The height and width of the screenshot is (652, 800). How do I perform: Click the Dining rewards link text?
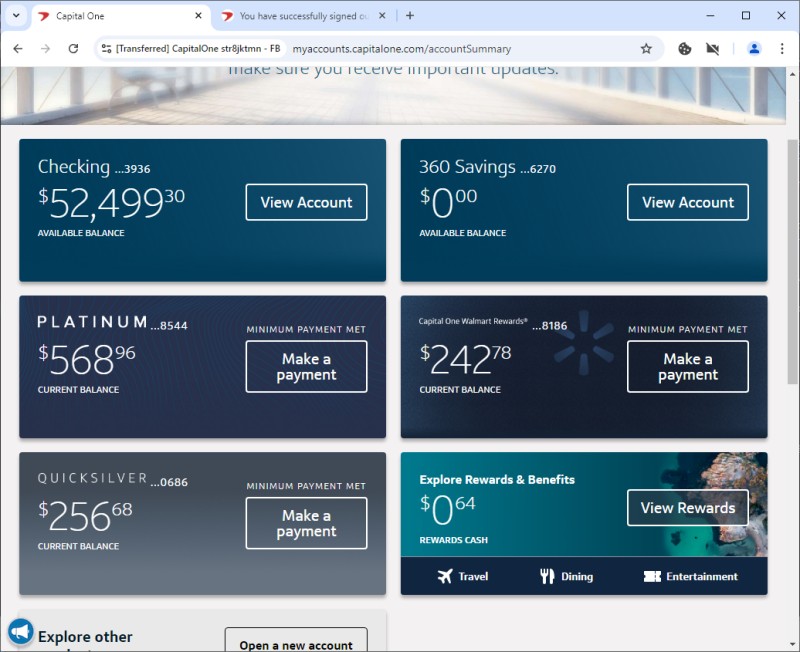pyautogui.click(x=577, y=576)
